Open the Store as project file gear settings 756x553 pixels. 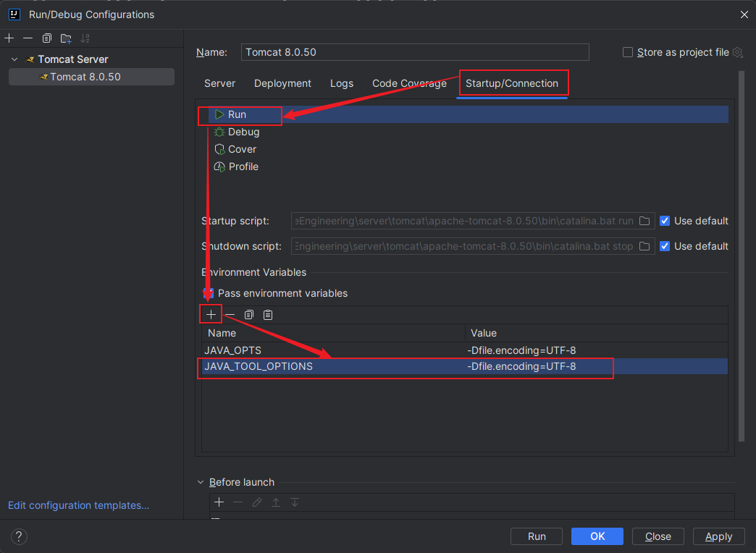click(738, 52)
